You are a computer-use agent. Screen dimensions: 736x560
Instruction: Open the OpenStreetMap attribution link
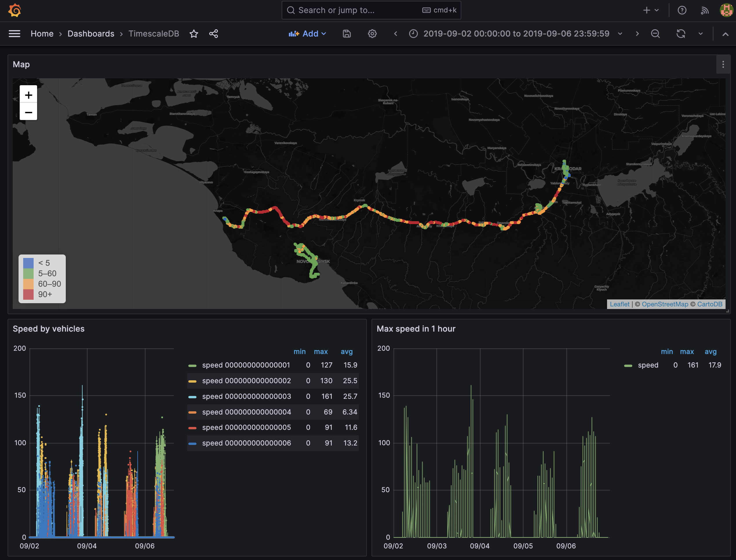coord(665,304)
